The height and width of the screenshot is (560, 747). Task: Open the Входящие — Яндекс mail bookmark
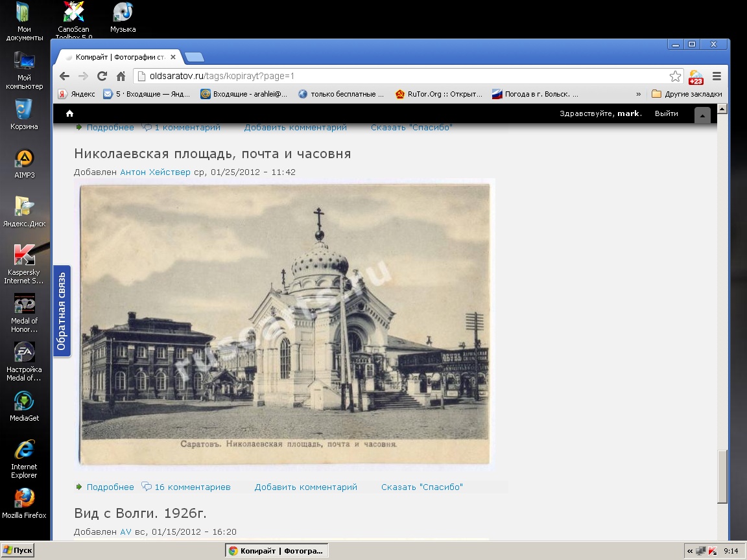147,94
